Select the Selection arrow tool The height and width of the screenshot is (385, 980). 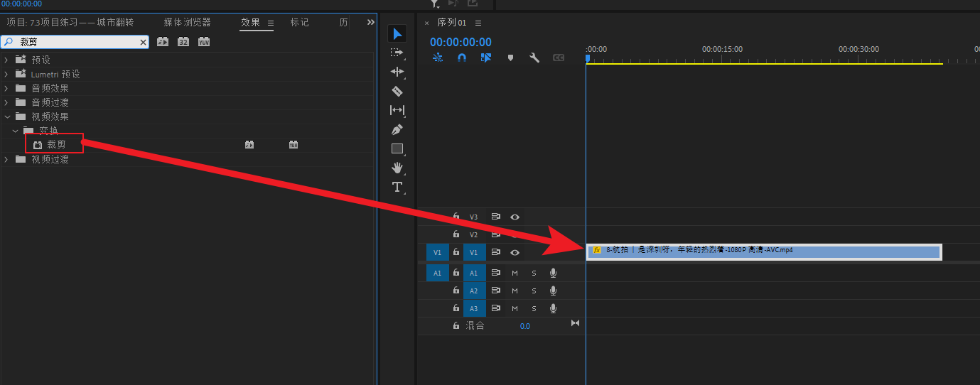click(x=397, y=33)
